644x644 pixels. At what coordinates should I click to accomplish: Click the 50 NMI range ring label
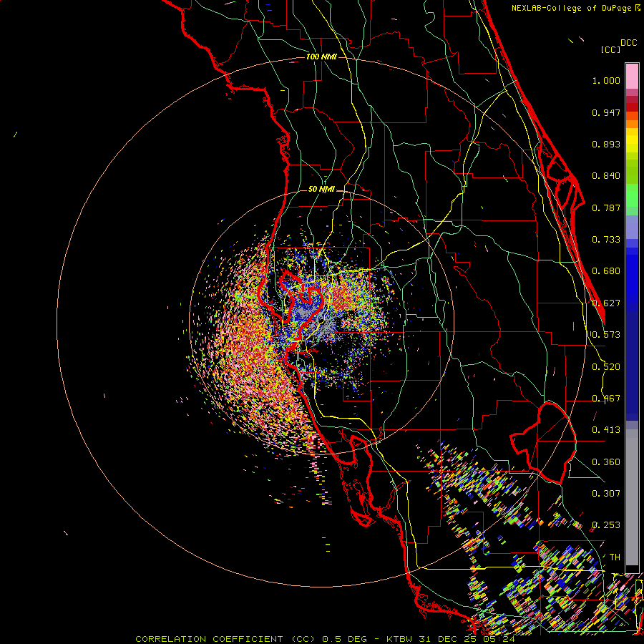pos(321,189)
